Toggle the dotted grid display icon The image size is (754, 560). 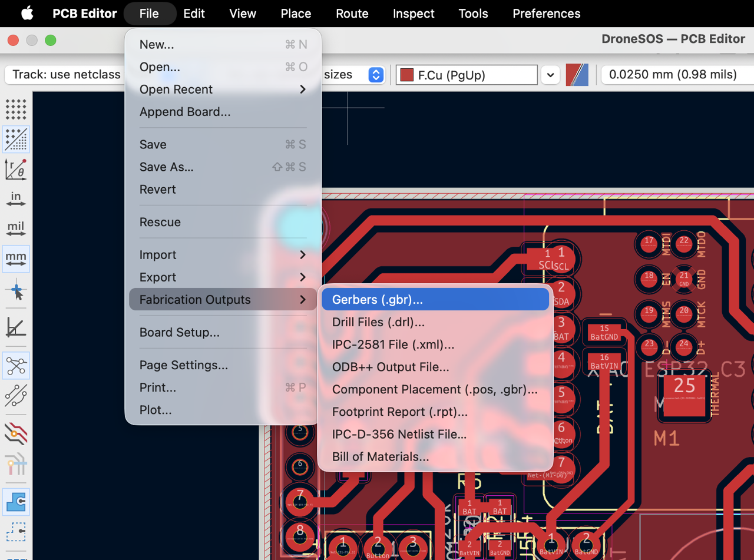(16, 109)
